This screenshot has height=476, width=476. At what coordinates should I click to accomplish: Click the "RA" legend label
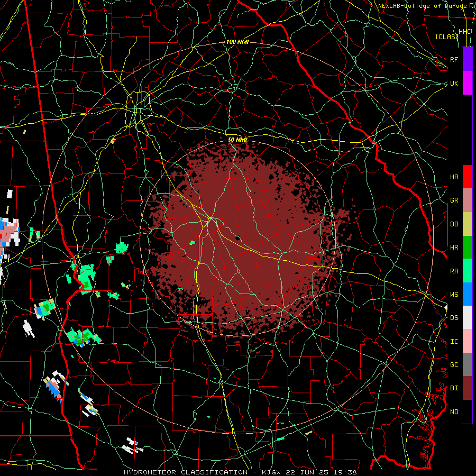point(454,271)
